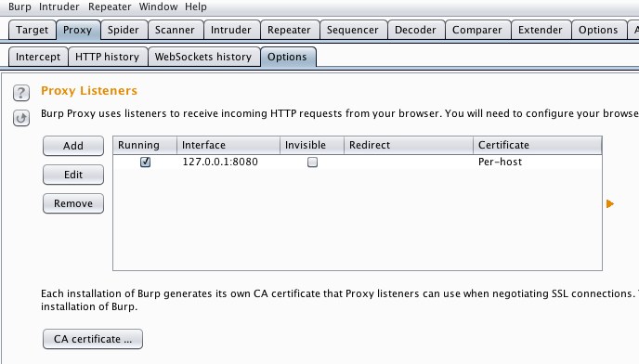Switch to the Spider tab
The width and height of the screenshot is (639, 364).
(124, 30)
